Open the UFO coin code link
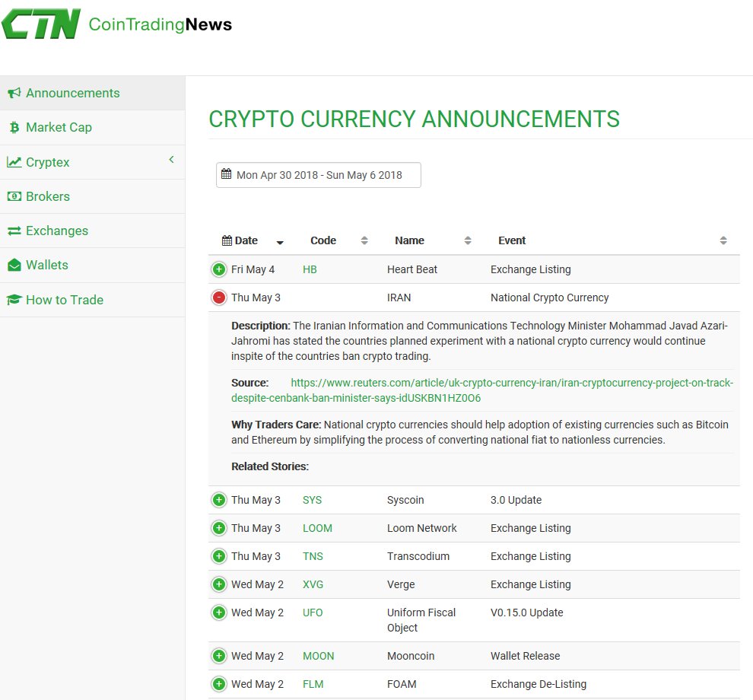Screen dimensions: 753x700 pyautogui.click(x=313, y=612)
